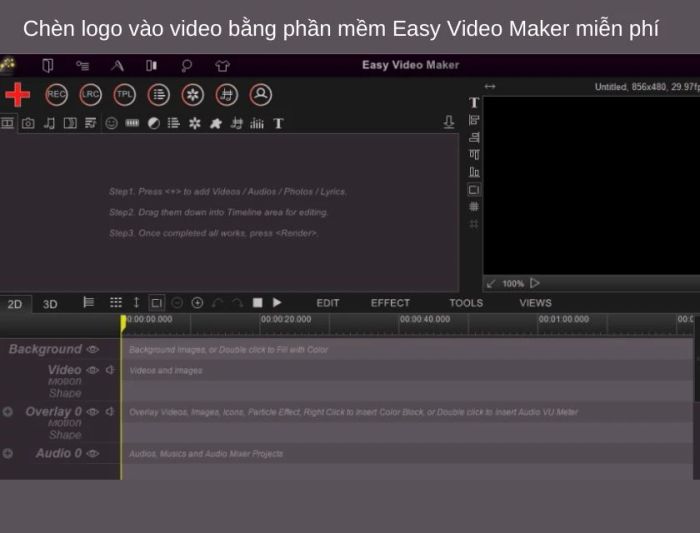
Task: Select the Text tool beside preview
Action: tap(474, 103)
